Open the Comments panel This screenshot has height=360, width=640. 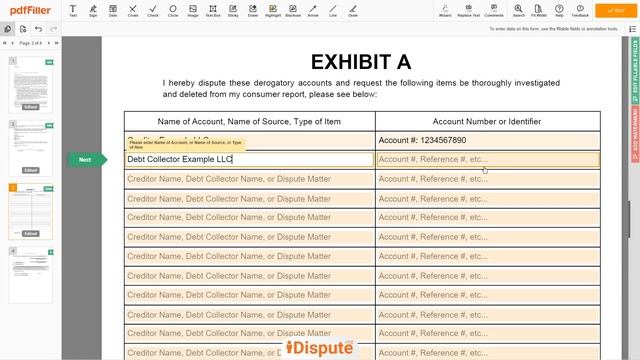coord(494,11)
